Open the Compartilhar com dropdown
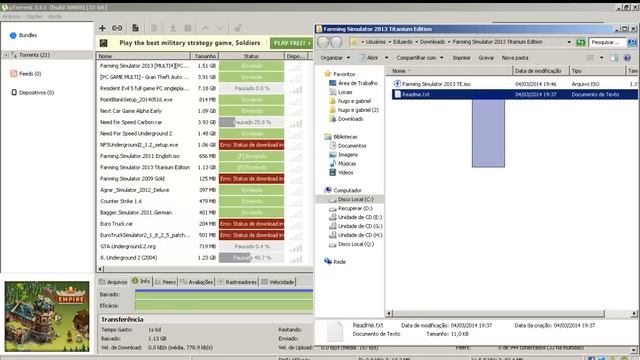Viewport: 640px width, 360px height. (x=420, y=58)
